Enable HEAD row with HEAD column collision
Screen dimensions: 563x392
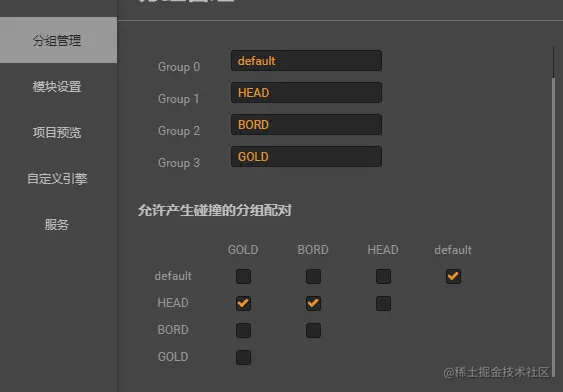[x=383, y=303]
